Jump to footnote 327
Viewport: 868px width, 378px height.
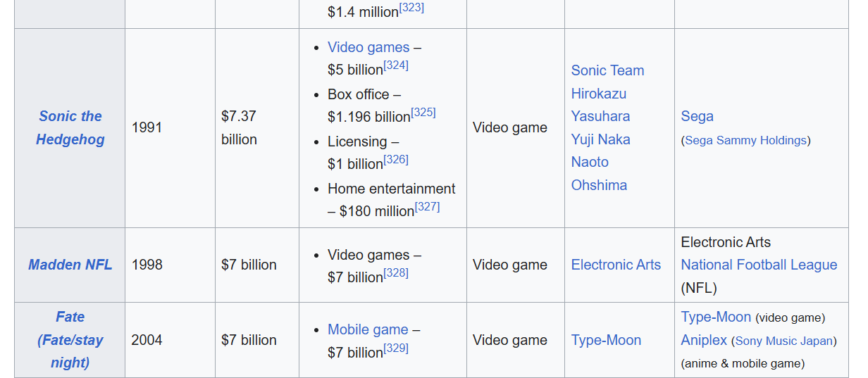(x=427, y=207)
